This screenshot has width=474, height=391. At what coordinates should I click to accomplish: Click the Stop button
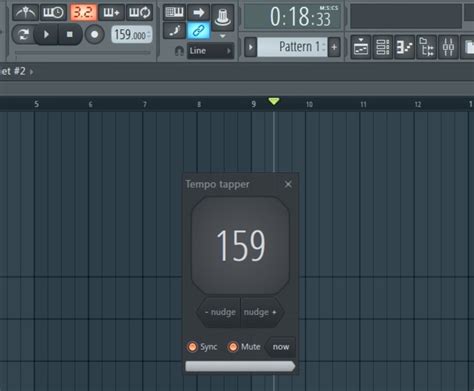(x=70, y=34)
